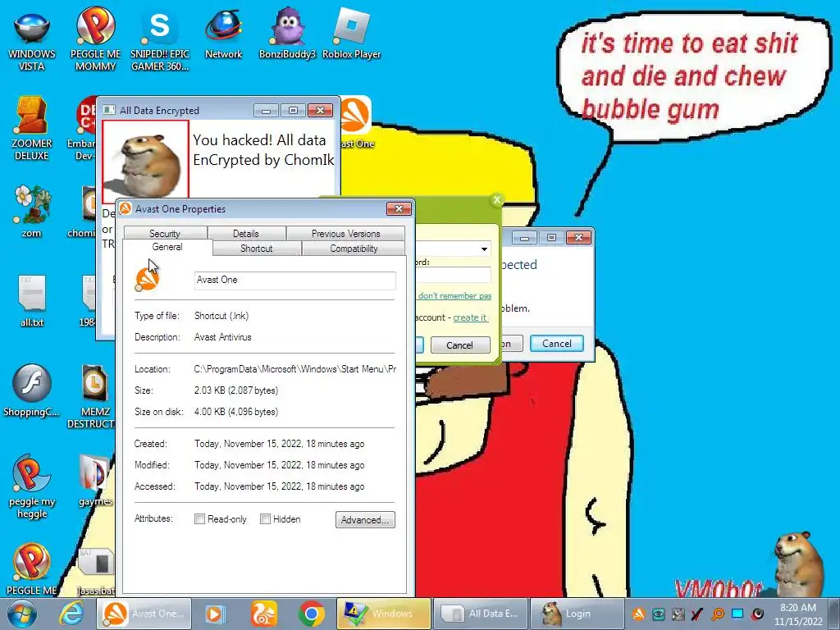Click the hamster image in All Data Encrypted

(x=146, y=160)
